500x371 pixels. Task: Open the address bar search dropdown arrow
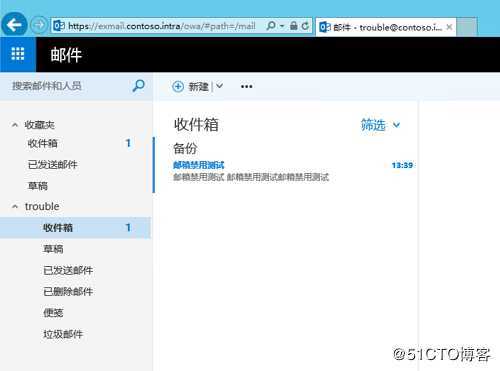(282, 26)
